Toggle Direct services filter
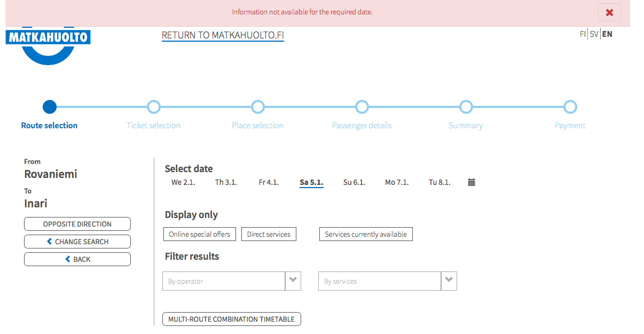Image resolution: width=644 pixels, height=334 pixels. pyautogui.click(x=269, y=234)
